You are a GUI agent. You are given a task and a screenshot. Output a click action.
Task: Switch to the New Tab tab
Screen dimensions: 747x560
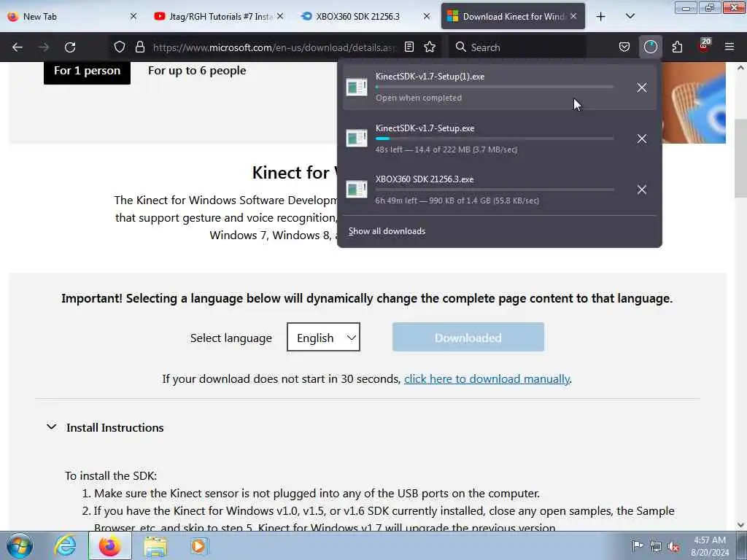[73, 17]
